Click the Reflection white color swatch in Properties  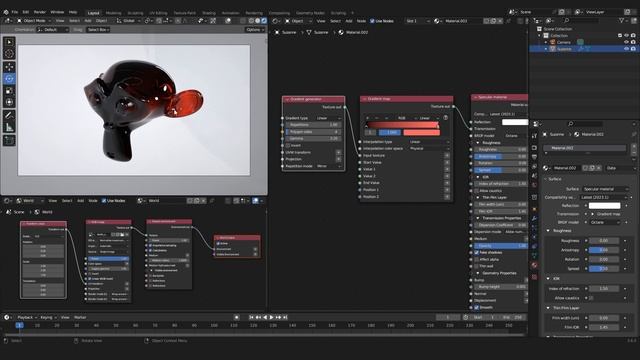pyautogui.click(x=604, y=205)
